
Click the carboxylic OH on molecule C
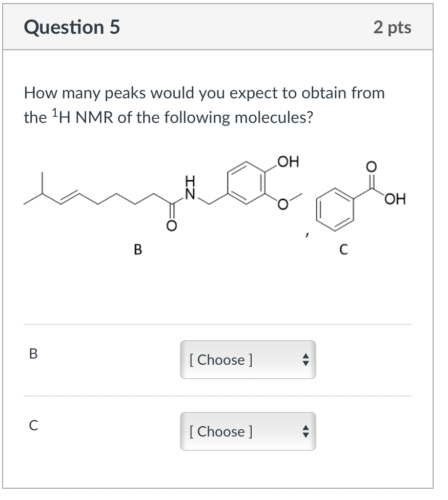(x=395, y=199)
